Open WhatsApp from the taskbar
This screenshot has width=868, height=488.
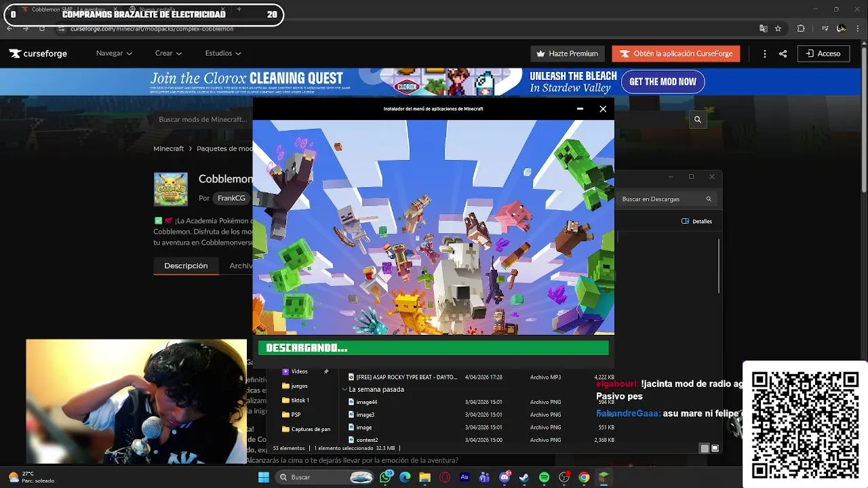(386, 477)
